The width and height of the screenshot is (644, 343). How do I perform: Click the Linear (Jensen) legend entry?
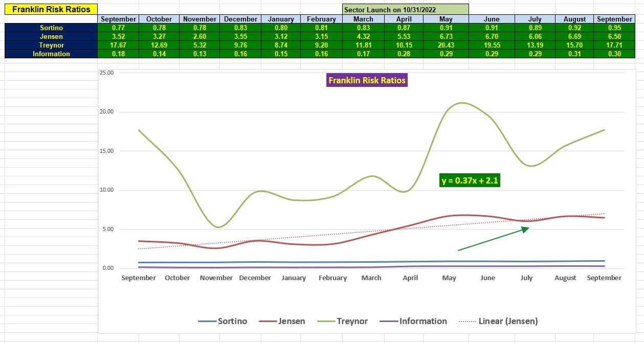(499, 321)
